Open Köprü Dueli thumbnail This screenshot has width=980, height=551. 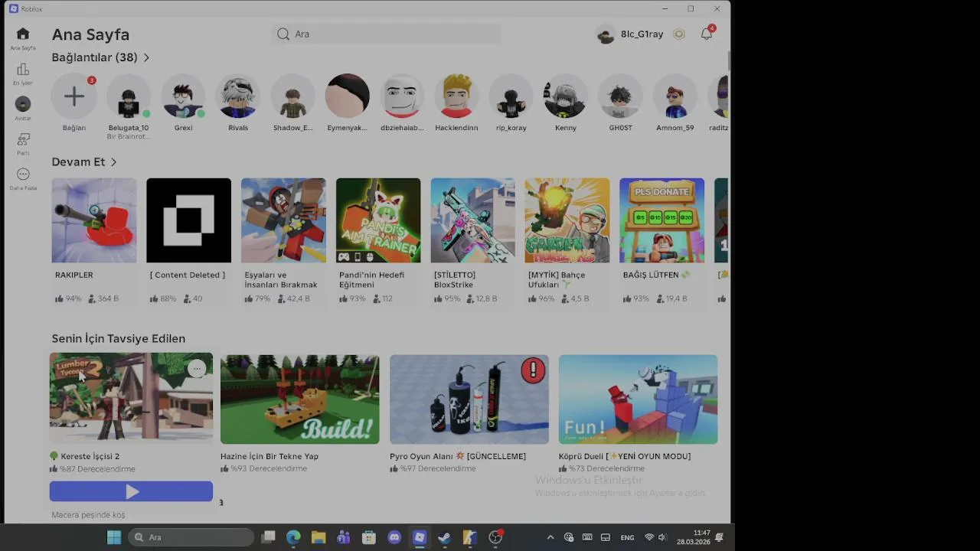point(638,399)
